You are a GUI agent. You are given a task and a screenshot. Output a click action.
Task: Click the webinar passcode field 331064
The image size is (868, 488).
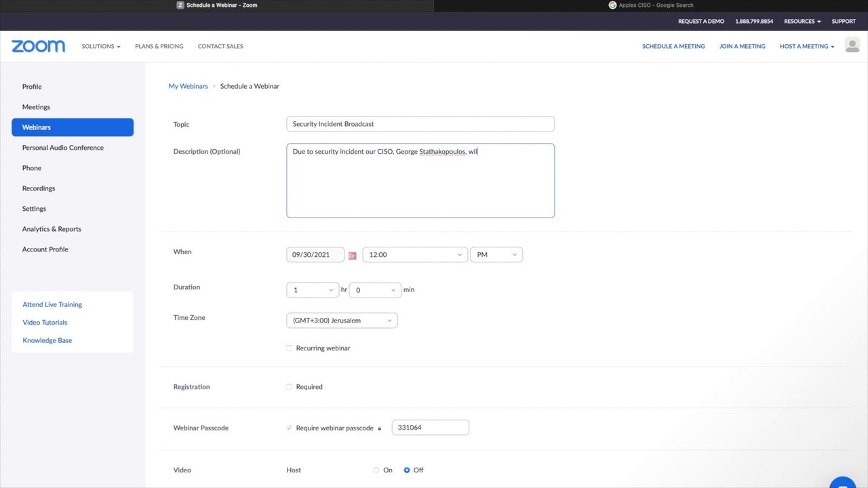431,428
